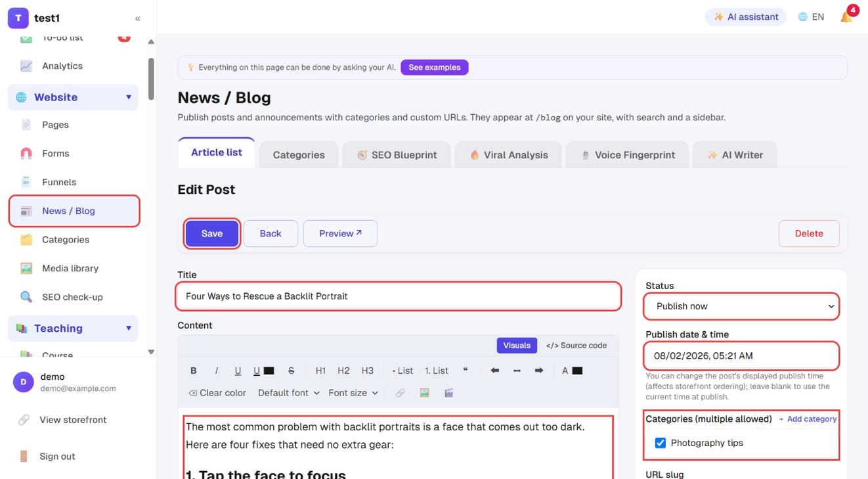Set heading level H3

pos(368,371)
